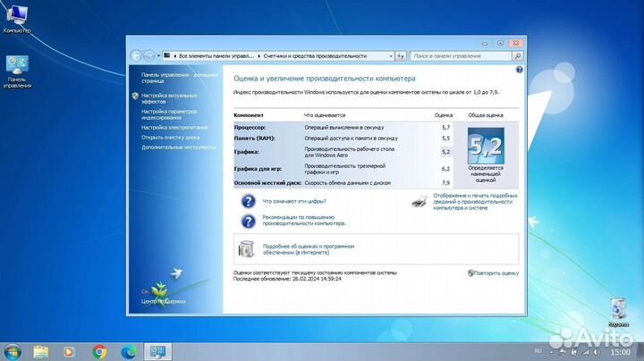Select the Control Panel taskbar button

[x=157, y=351]
